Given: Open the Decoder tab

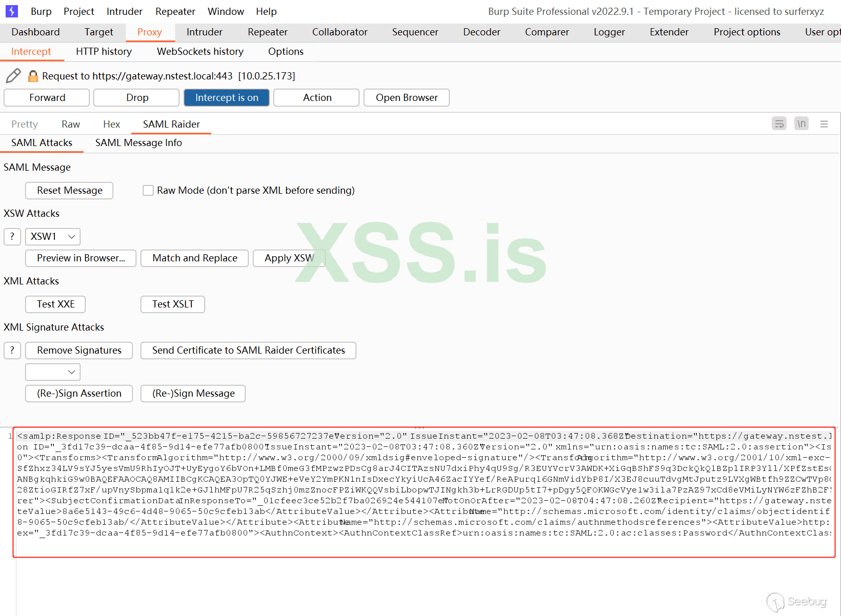Looking at the screenshot, I should (x=482, y=32).
